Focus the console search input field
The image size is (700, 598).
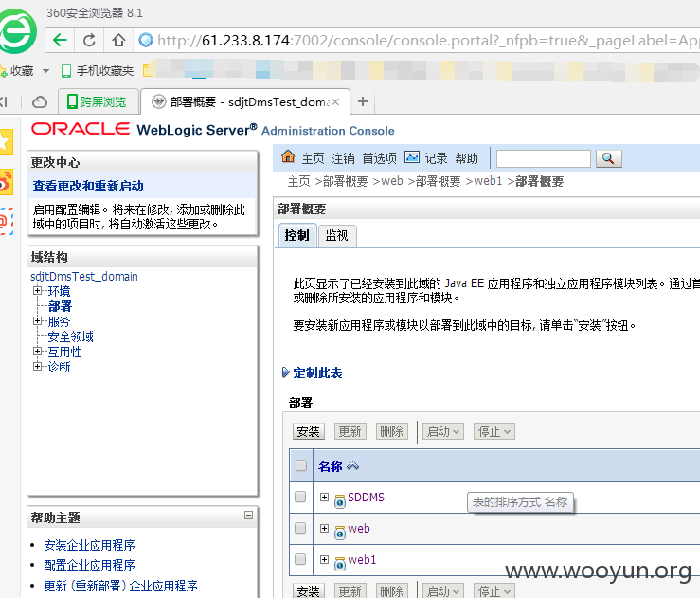point(544,158)
